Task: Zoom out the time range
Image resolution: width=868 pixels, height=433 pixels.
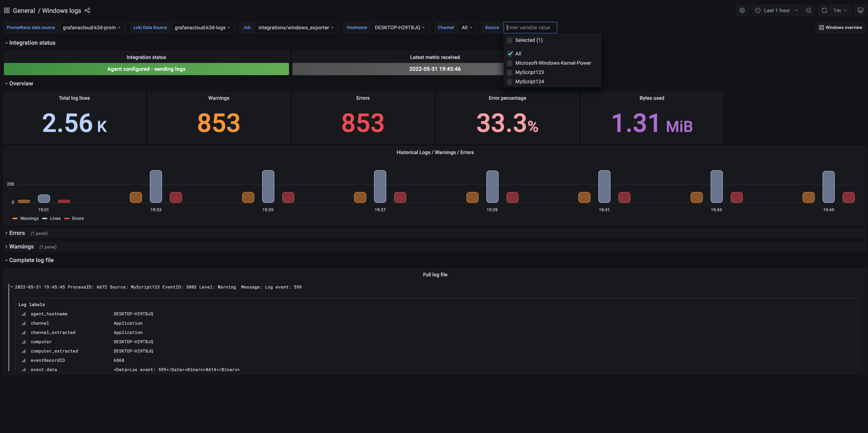Action: pyautogui.click(x=809, y=10)
